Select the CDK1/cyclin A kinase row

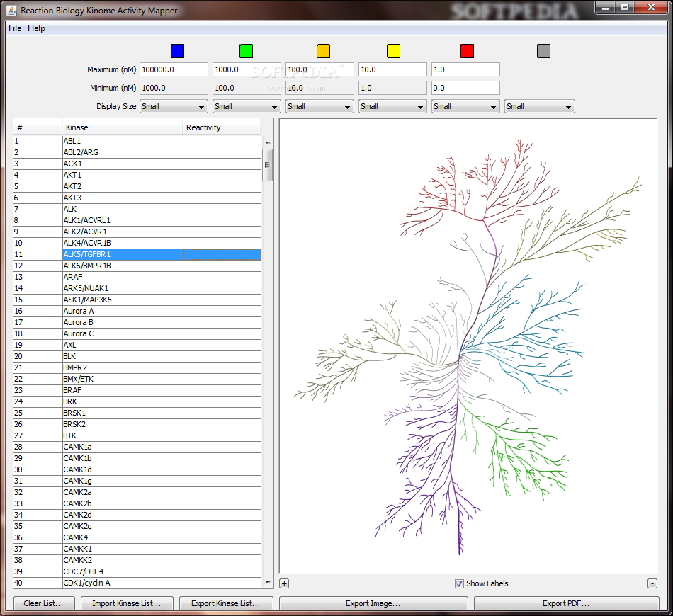coord(137,583)
